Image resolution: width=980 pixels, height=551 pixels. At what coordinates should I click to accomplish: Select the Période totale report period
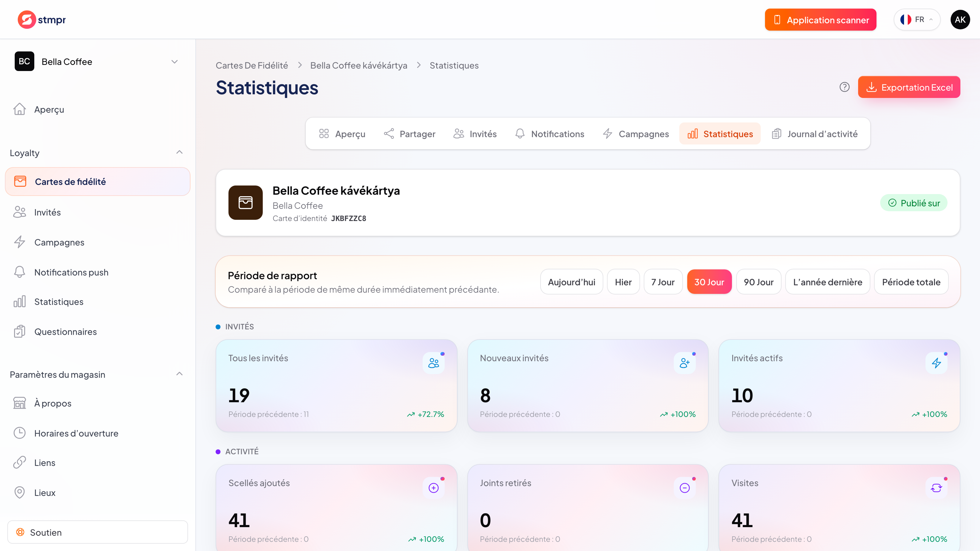[x=911, y=282]
